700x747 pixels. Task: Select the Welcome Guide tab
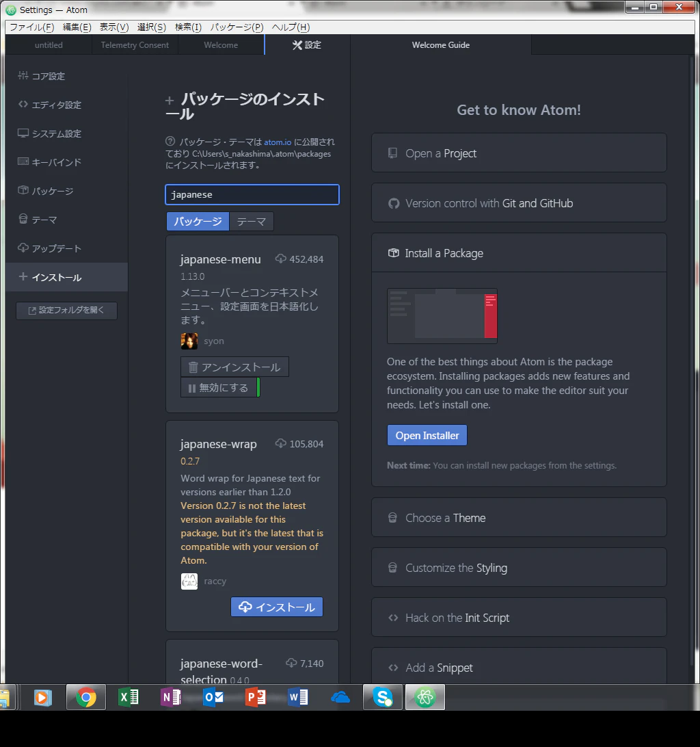tap(441, 44)
